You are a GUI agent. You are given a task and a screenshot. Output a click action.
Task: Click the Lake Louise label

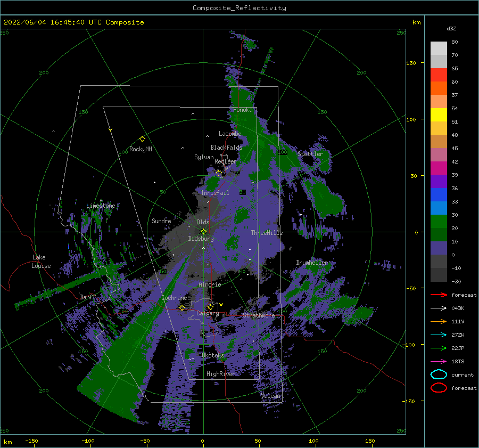click(x=42, y=262)
